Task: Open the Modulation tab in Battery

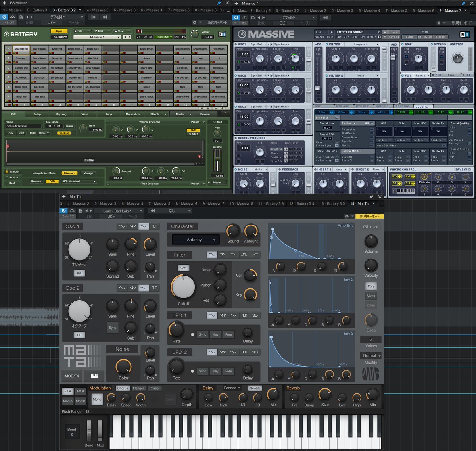Action: click(x=132, y=114)
